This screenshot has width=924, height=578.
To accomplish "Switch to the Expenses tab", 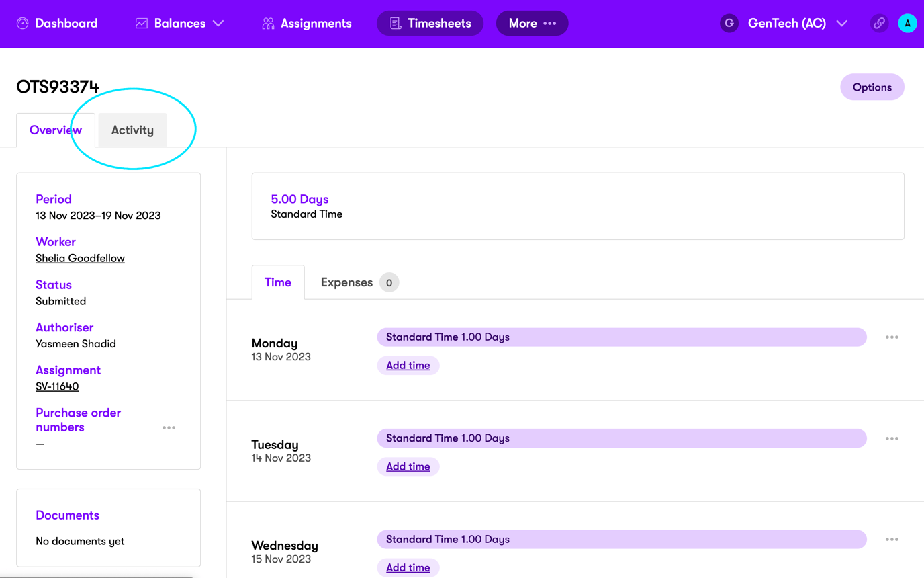I will point(346,282).
